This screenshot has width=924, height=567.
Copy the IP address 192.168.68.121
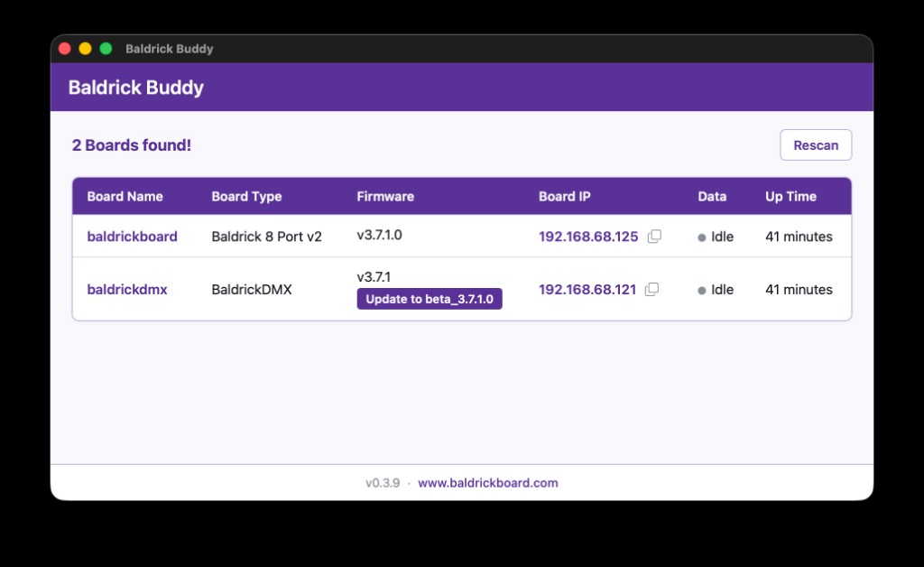(x=651, y=290)
